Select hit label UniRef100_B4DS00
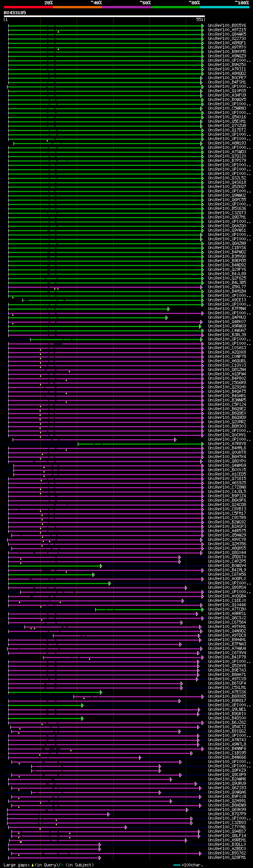Viewport: 253px width, 868px height. click(x=227, y=718)
